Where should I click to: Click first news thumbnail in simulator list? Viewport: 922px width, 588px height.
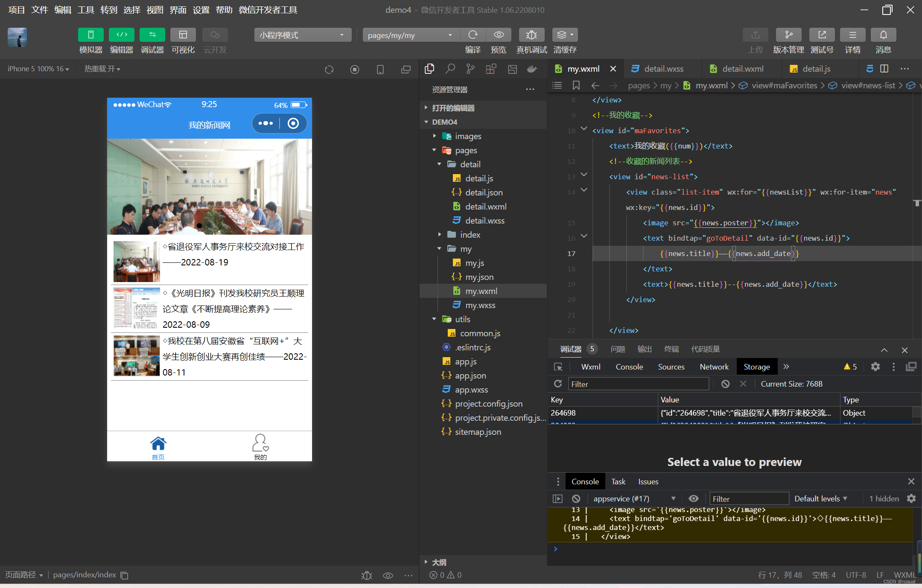tap(137, 261)
